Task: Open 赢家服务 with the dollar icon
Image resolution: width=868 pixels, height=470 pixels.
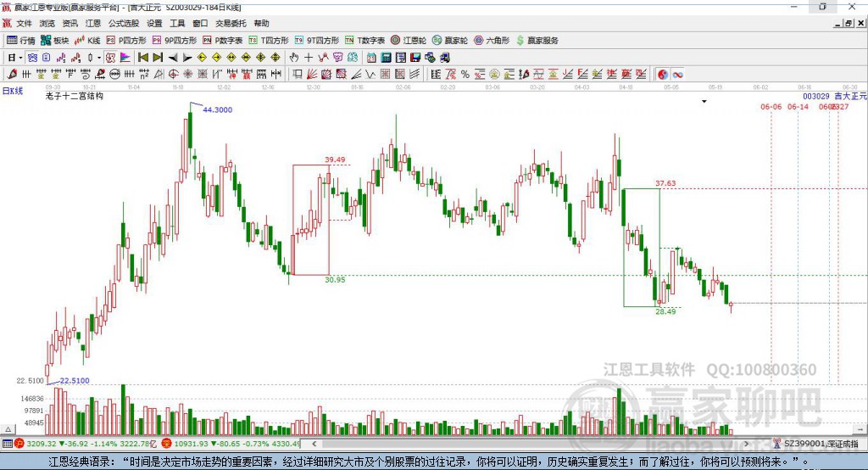Action: [x=537, y=41]
